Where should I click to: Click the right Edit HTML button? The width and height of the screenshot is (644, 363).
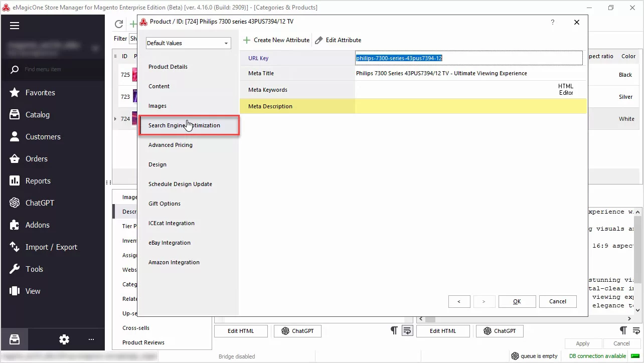point(443,331)
